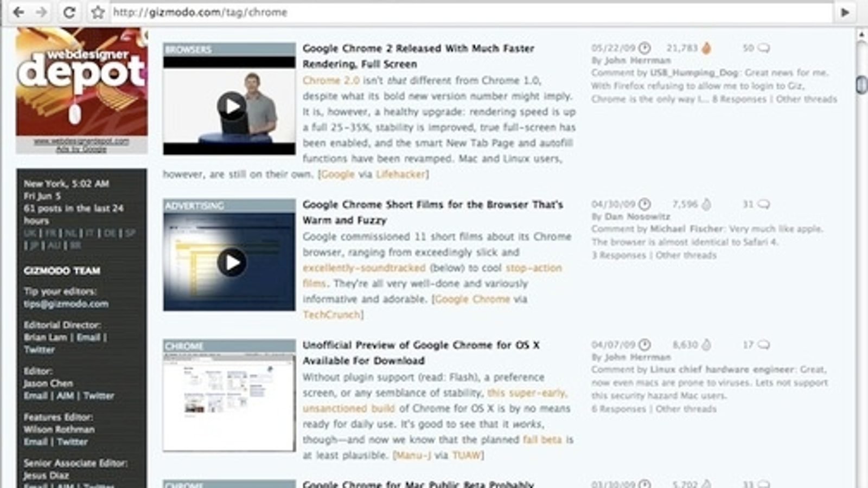Viewport: 868px width, 488px height.
Task: Click the comment bubble icon next to 50
Action: (x=764, y=48)
